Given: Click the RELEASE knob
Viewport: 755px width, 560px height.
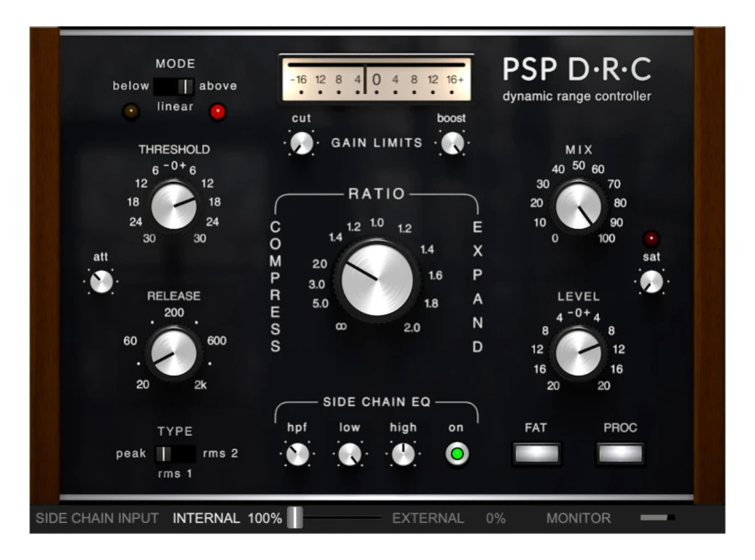Looking at the screenshot, I should click(x=174, y=353).
